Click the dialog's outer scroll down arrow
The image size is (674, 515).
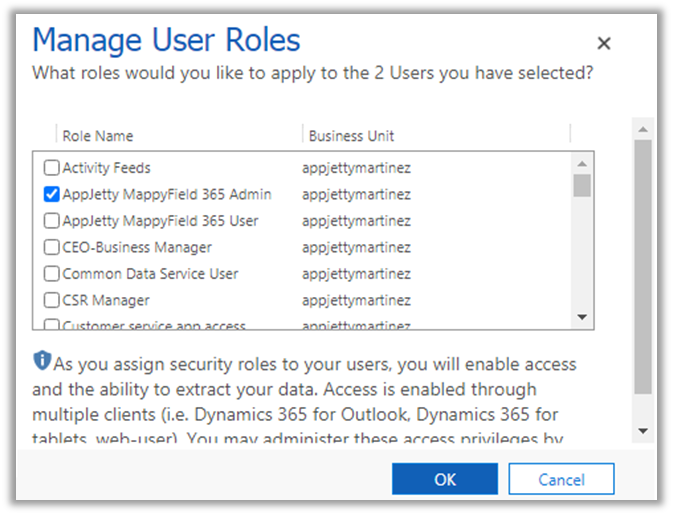coord(643,431)
